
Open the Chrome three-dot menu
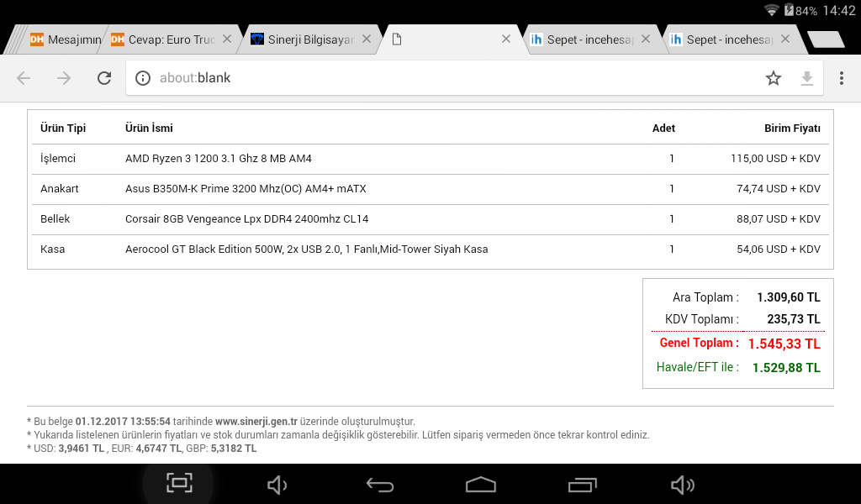coord(841,78)
